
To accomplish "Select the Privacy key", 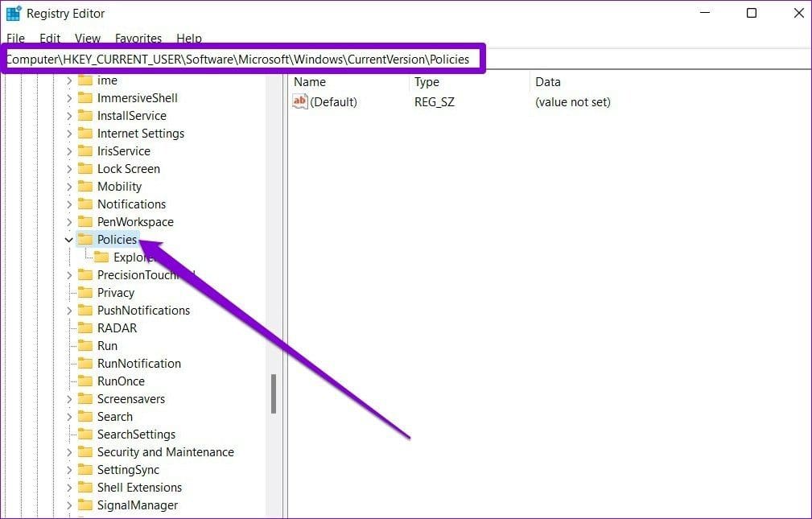I will pos(115,293).
